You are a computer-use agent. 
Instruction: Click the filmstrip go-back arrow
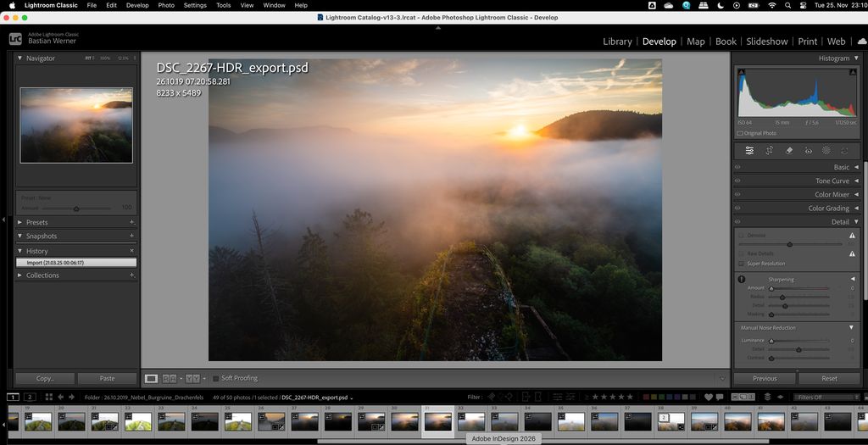click(60, 397)
